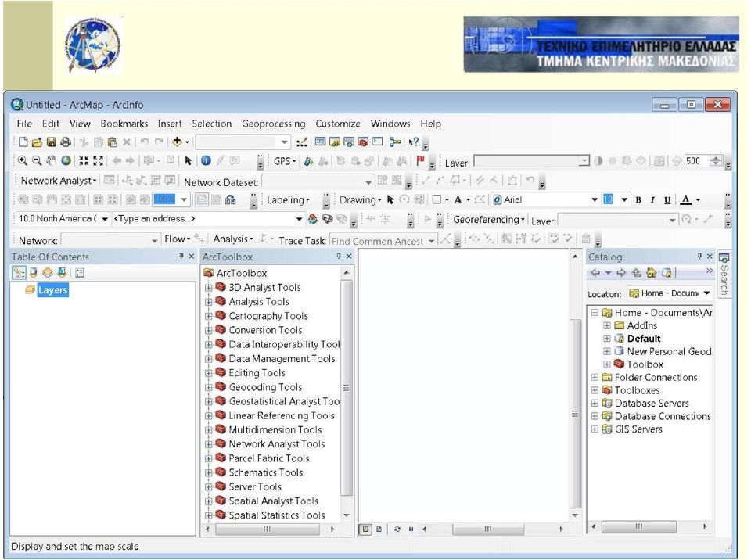Viewport: 751px width, 560px height.
Task: Open the Customize menu
Action: (x=338, y=124)
